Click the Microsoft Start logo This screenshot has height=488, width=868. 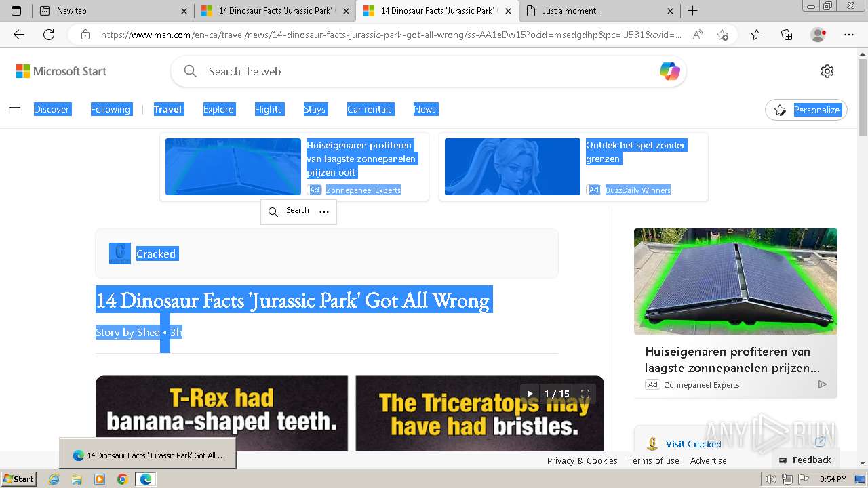62,71
